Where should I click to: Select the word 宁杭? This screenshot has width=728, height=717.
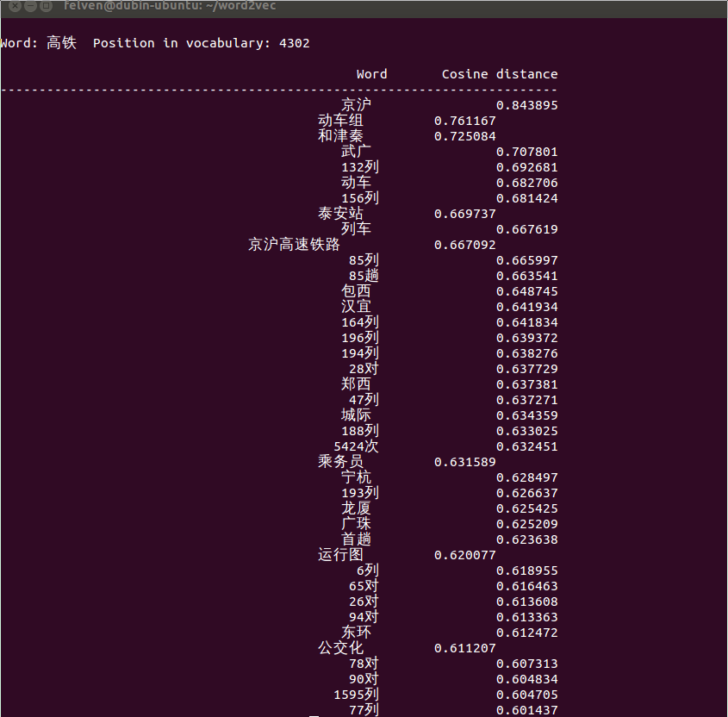click(356, 477)
